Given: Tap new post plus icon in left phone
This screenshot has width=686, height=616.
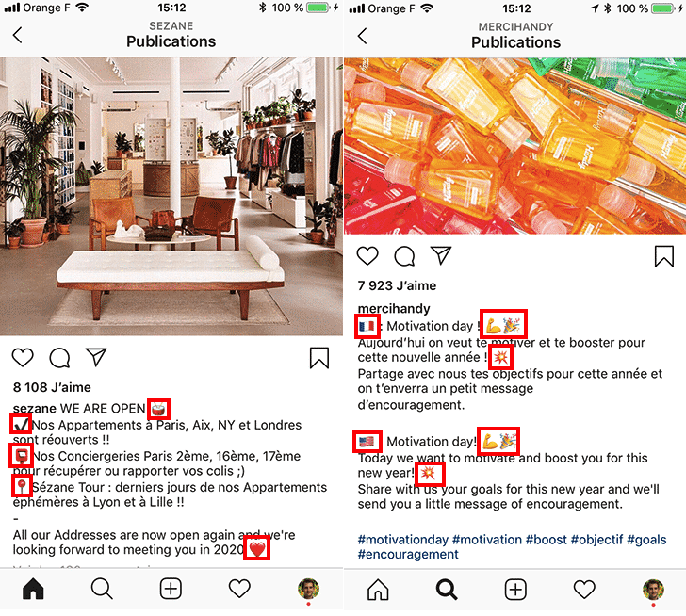Looking at the screenshot, I should pyautogui.click(x=171, y=589).
